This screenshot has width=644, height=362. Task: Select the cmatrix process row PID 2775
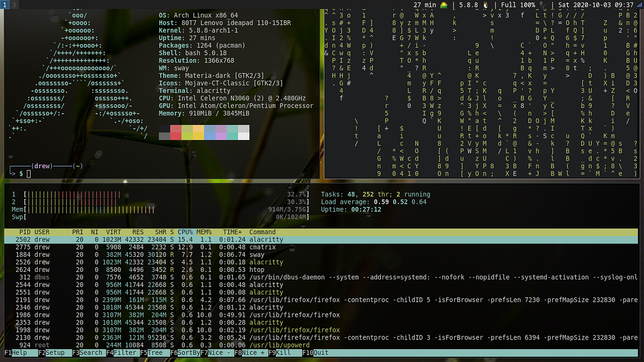click(x=321, y=247)
